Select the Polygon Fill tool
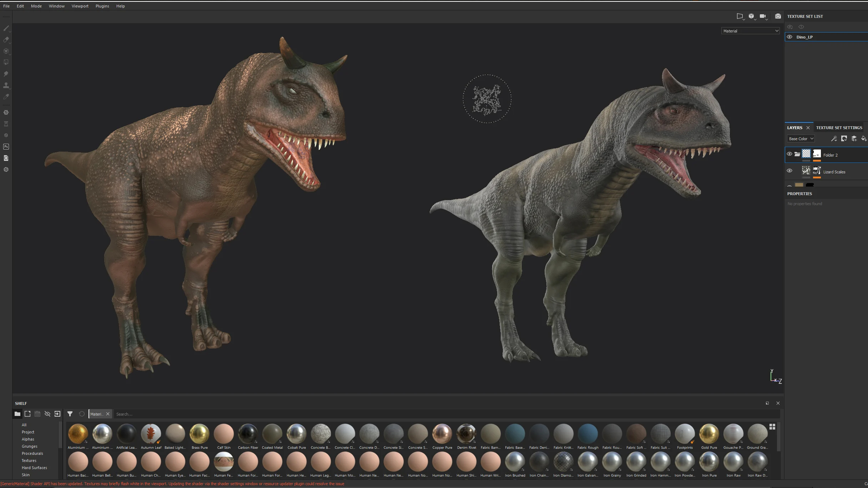 (x=6, y=62)
